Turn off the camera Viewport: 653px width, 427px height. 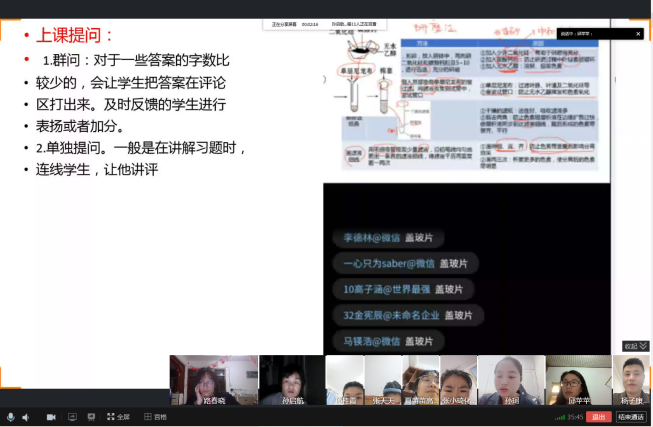(x=51, y=417)
